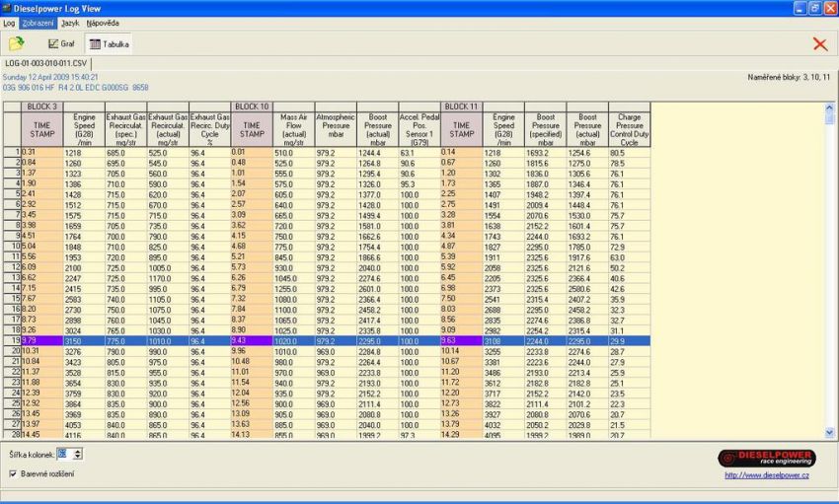This screenshot has width=839, height=504.
Task: Decrease column width with spinner down arrow
Action: point(78,457)
